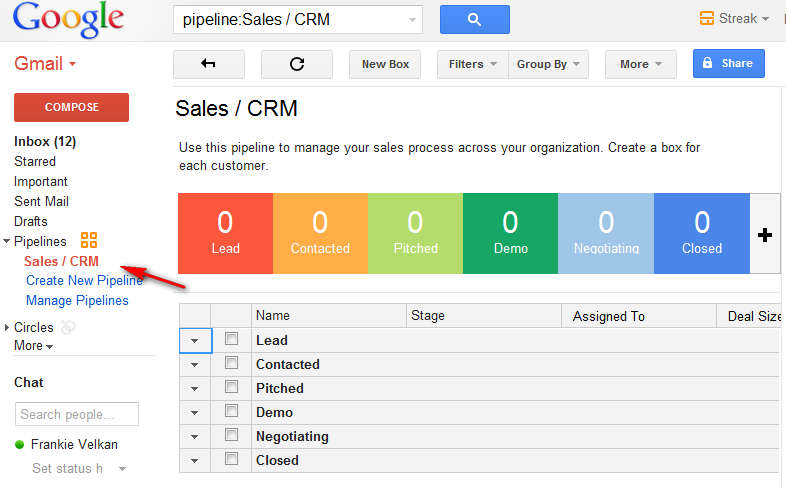Tick the Pitched row checkbox
The width and height of the screenshot is (786, 488).
(x=232, y=387)
